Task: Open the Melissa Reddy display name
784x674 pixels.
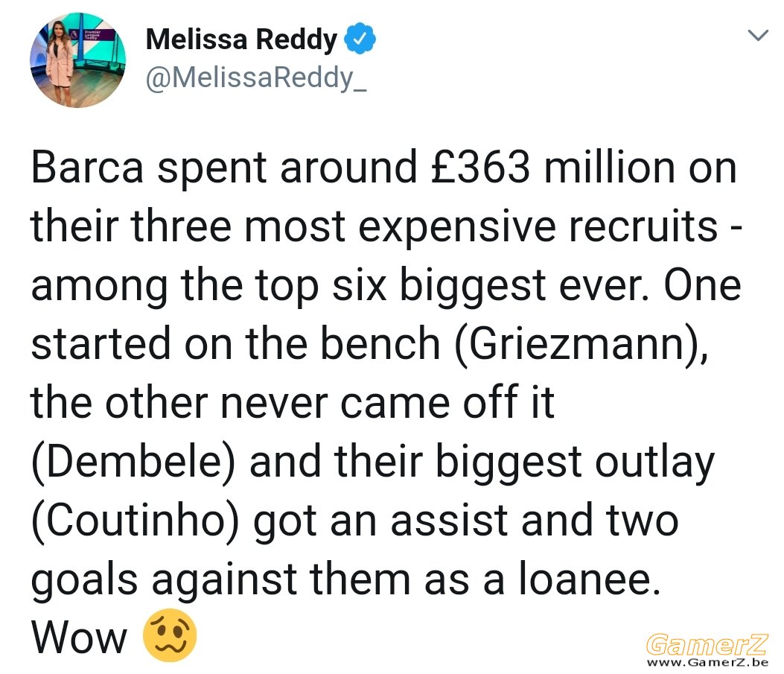Action: coord(241,39)
